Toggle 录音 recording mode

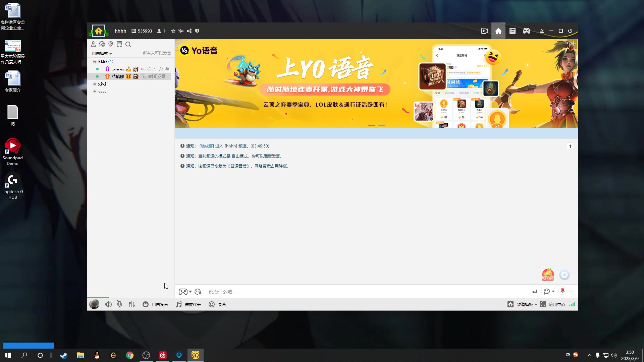(x=217, y=304)
